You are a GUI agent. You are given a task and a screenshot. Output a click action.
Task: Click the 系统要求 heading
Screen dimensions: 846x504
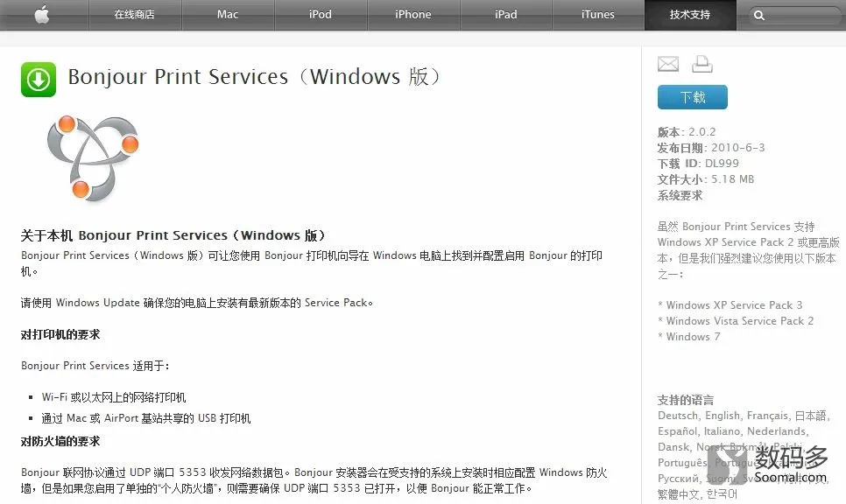(680, 195)
